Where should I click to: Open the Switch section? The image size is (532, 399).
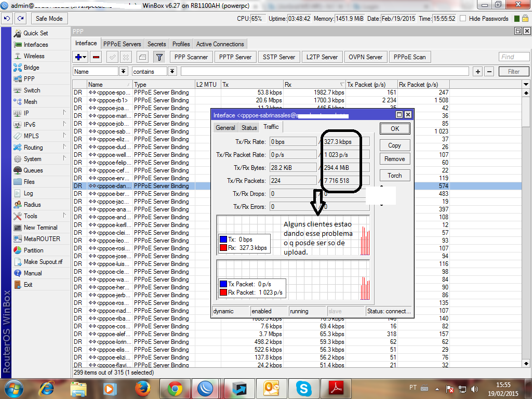click(x=32, y=90)
